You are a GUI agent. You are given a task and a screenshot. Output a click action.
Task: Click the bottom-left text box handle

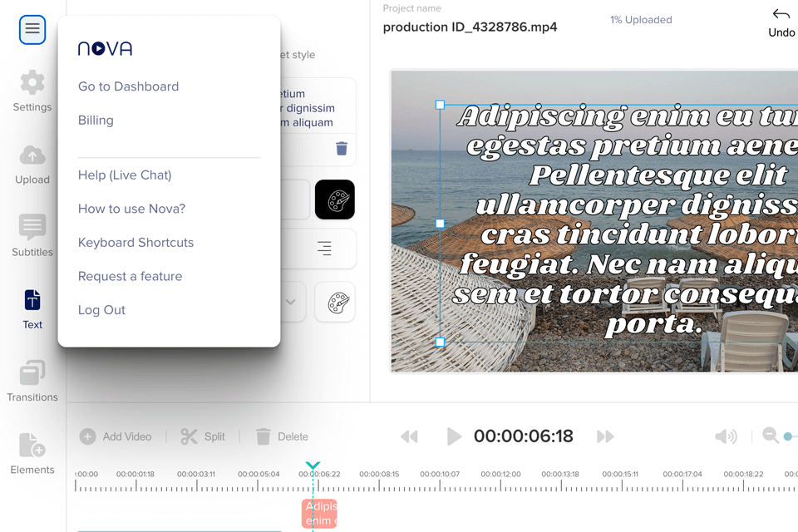point(441,342)
